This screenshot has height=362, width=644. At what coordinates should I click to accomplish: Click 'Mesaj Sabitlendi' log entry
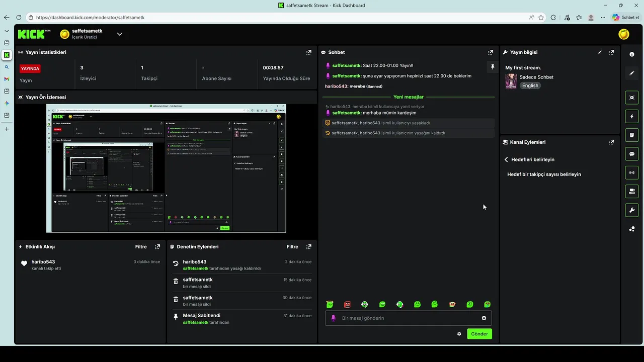pos(202,316)
